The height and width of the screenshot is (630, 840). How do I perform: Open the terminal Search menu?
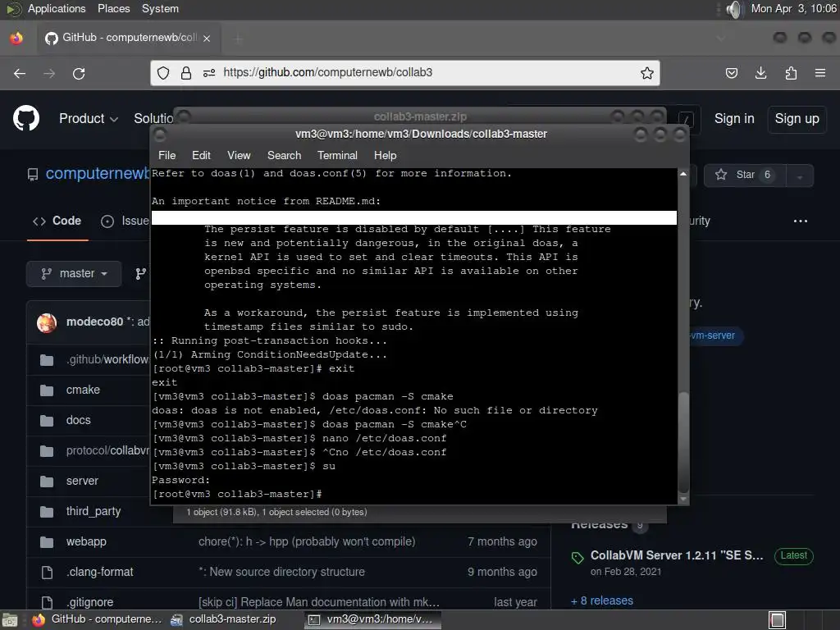284,155
